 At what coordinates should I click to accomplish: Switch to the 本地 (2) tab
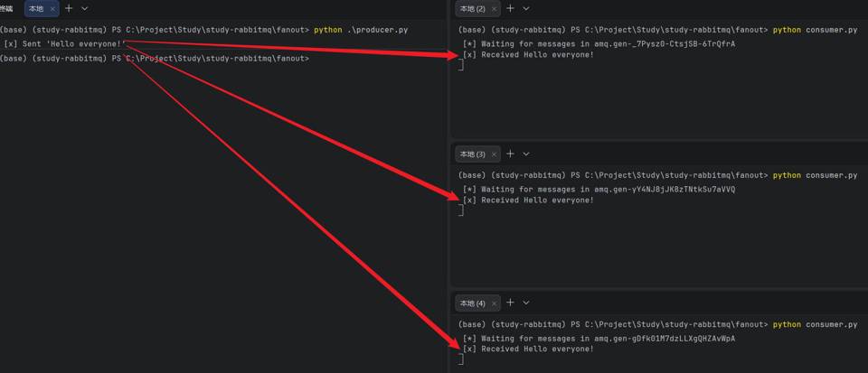point(472,8)
